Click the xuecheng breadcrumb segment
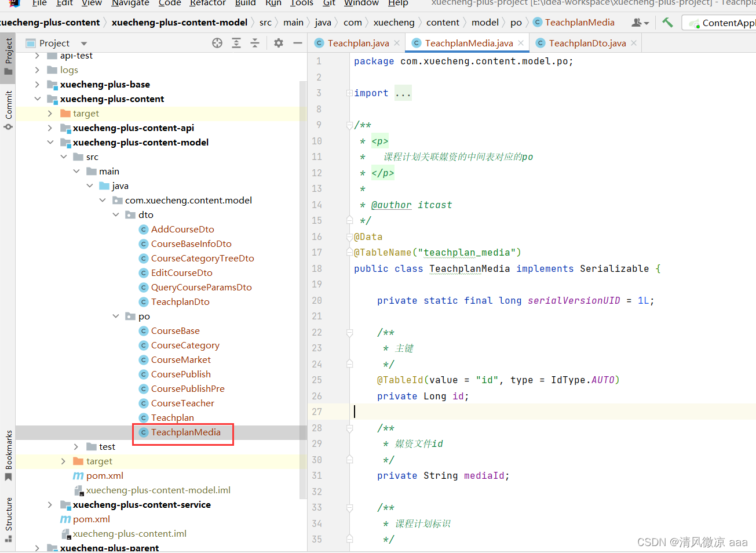Viewport: 756px width, 553px height. click(394, 23)
